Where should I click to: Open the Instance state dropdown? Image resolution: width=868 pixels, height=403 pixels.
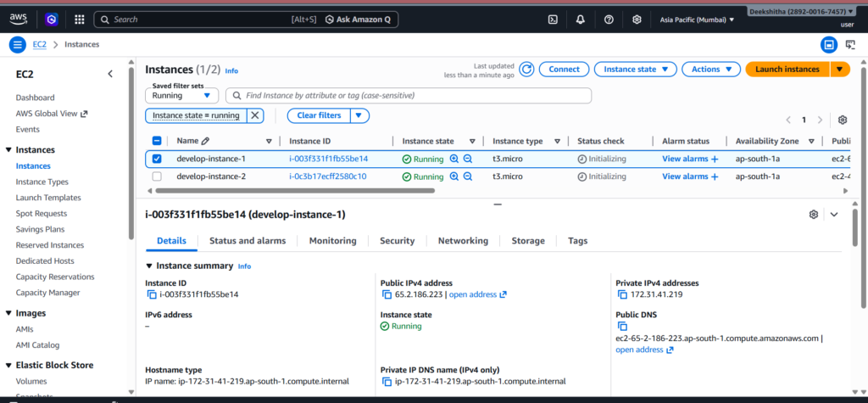636,70
